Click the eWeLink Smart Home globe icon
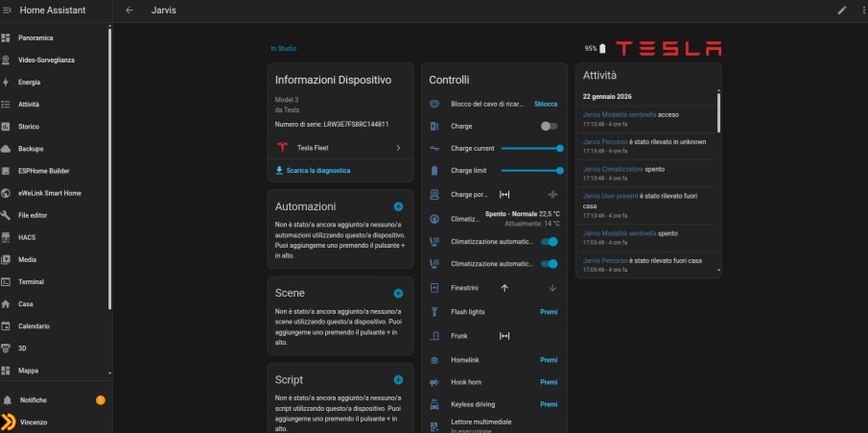 point(6,193)
